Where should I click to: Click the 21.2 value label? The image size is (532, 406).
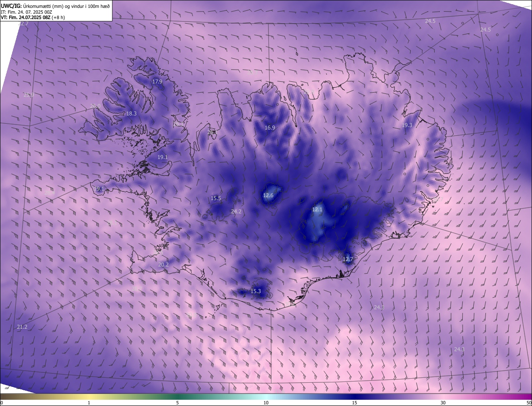click(22, 327)
